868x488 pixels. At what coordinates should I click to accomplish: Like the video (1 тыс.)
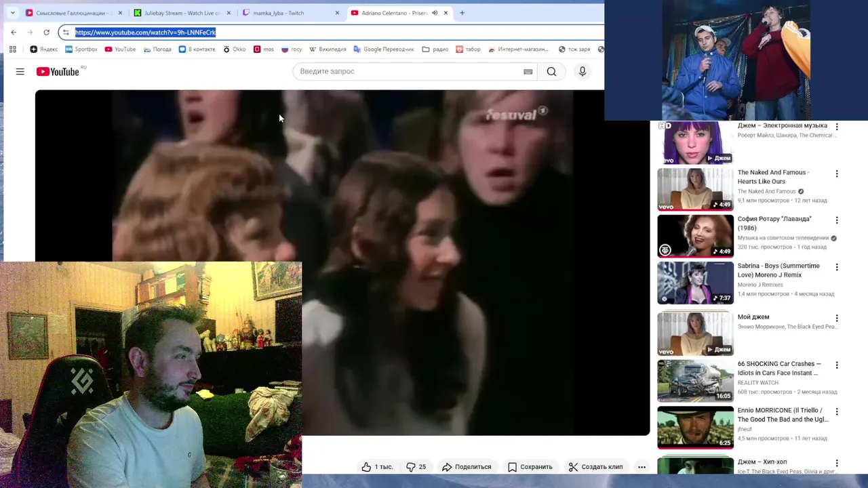tap(377, 466)
